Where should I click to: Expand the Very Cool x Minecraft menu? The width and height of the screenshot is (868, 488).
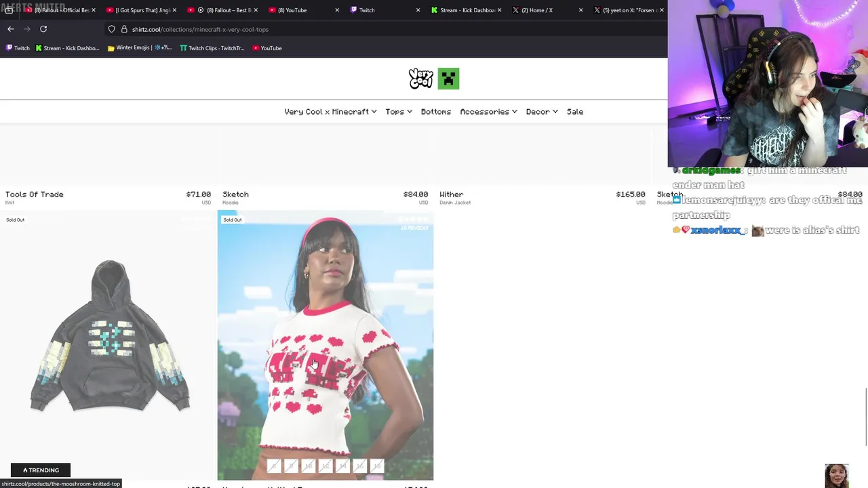point(330,112)
